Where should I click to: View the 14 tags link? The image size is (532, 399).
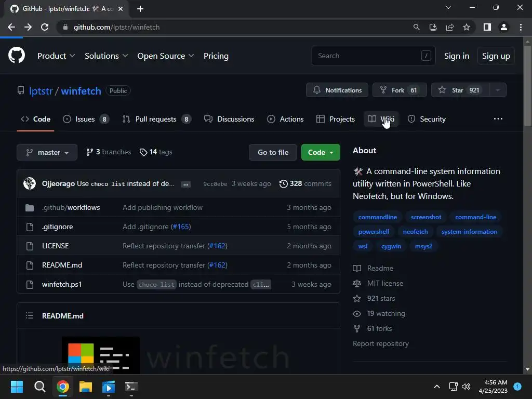click(156, 152)
